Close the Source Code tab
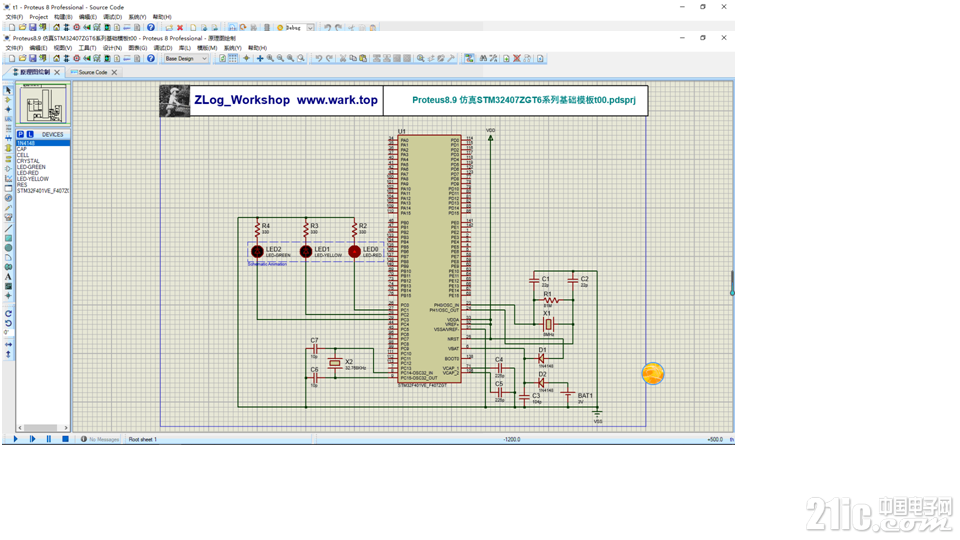Screen dimensions: 960x540 pyautogui.click(x=114, y=72)
